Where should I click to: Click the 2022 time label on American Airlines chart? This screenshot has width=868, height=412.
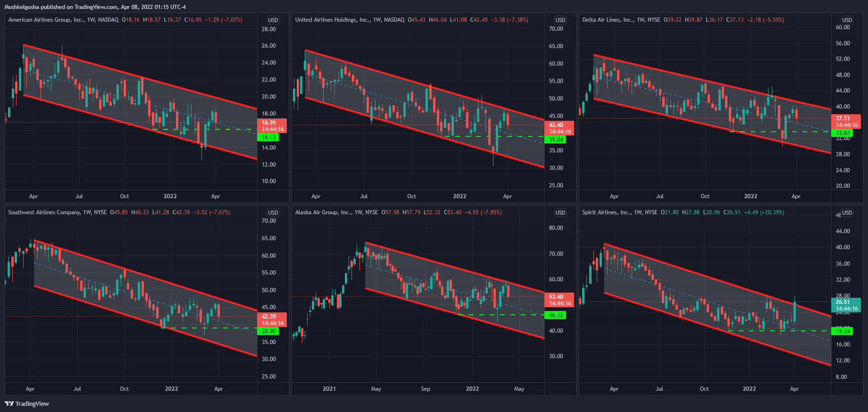170,196
